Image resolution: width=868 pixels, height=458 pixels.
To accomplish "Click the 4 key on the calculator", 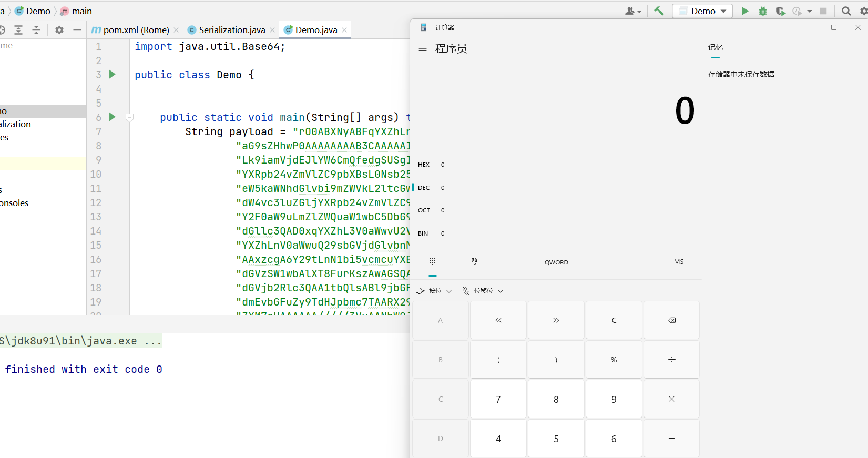I will point(498,439).
